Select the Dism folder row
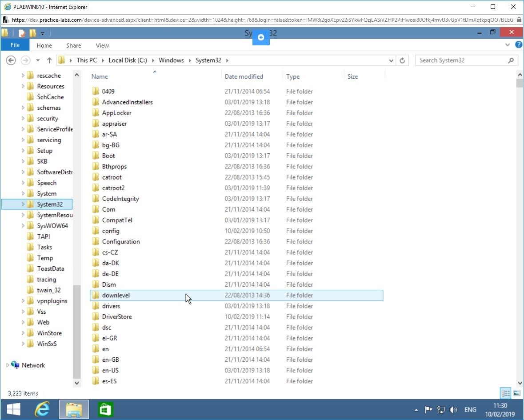 click(x=236, y=284)
